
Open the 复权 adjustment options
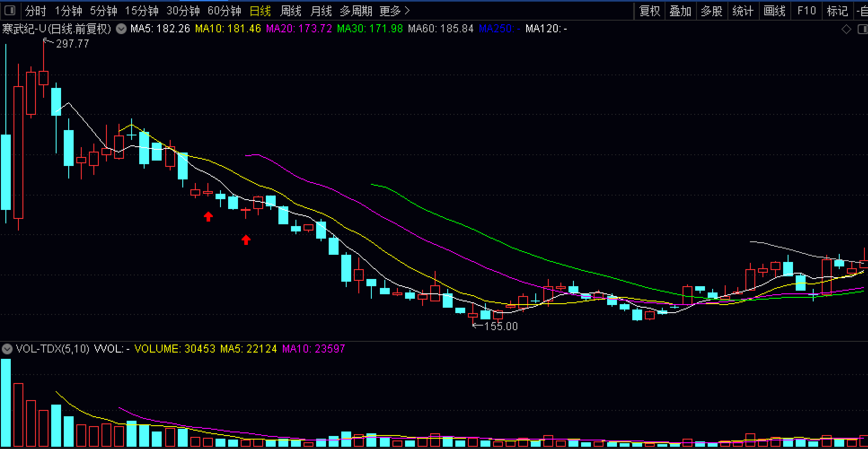[x=649, y=11]
